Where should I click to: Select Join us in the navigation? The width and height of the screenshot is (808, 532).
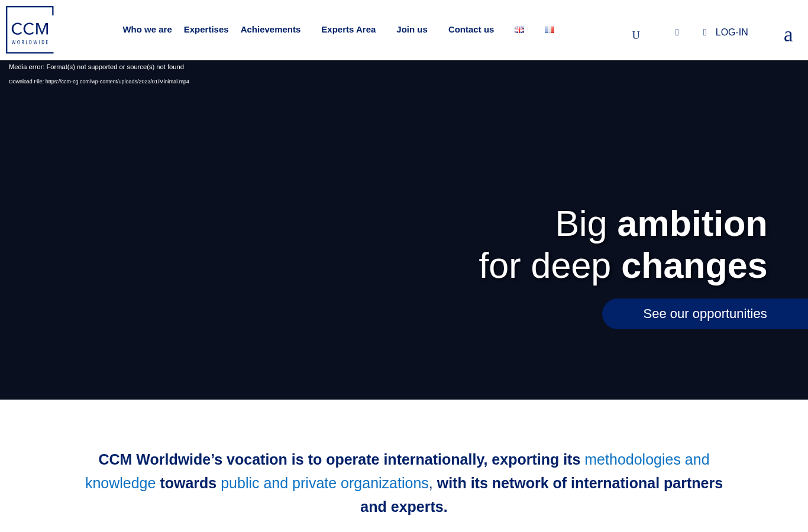412,30
